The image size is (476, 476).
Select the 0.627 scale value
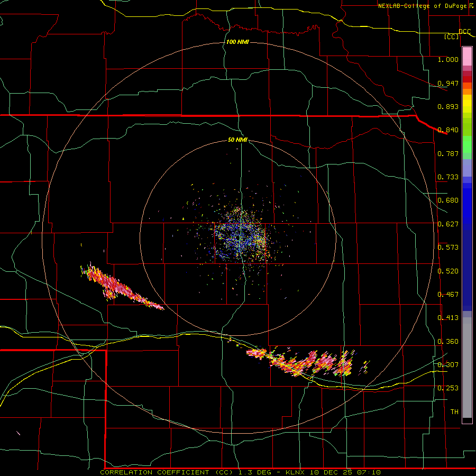448,224
